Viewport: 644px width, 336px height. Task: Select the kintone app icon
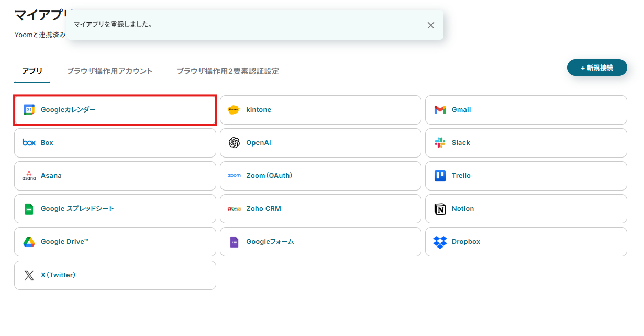(234, 110)
